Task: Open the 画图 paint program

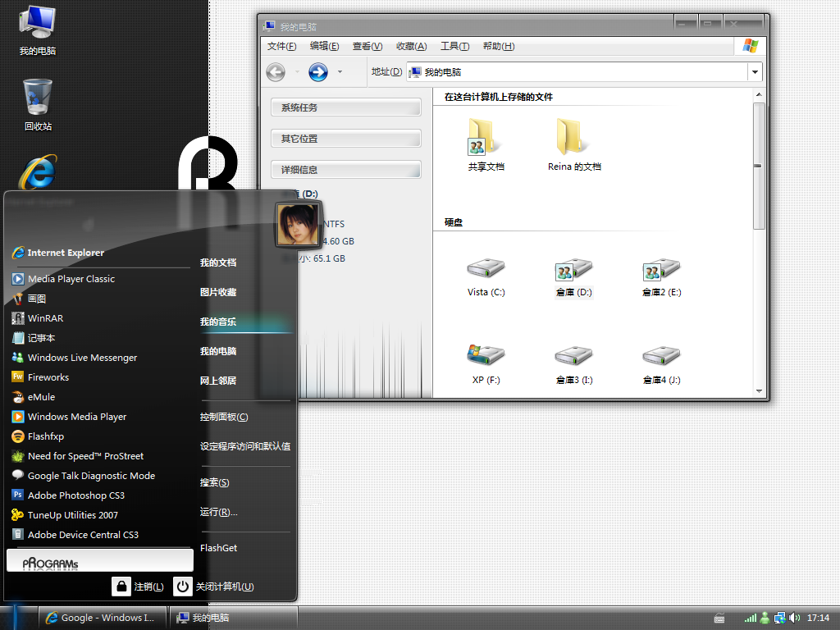Action: (29, 299)
